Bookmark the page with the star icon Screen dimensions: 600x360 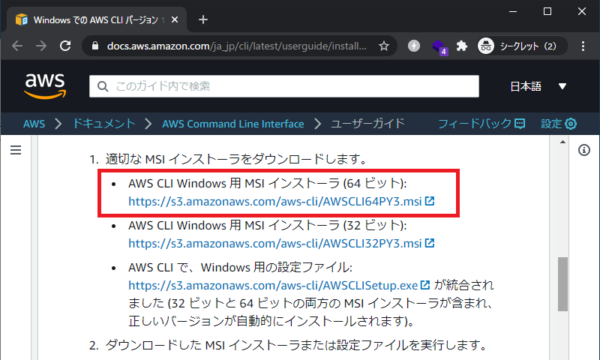click(x=384, y=46)
